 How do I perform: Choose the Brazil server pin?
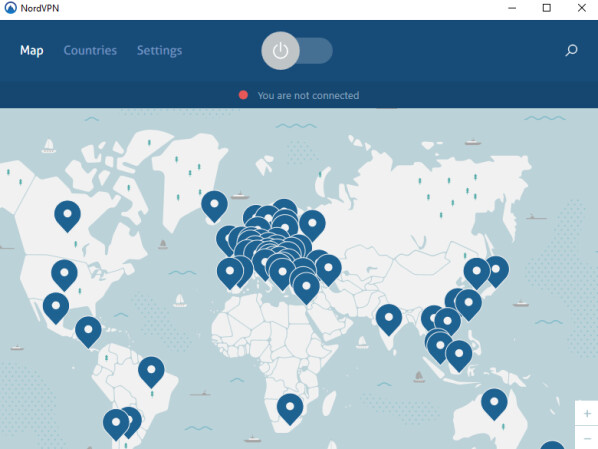(x=151, y=372)
